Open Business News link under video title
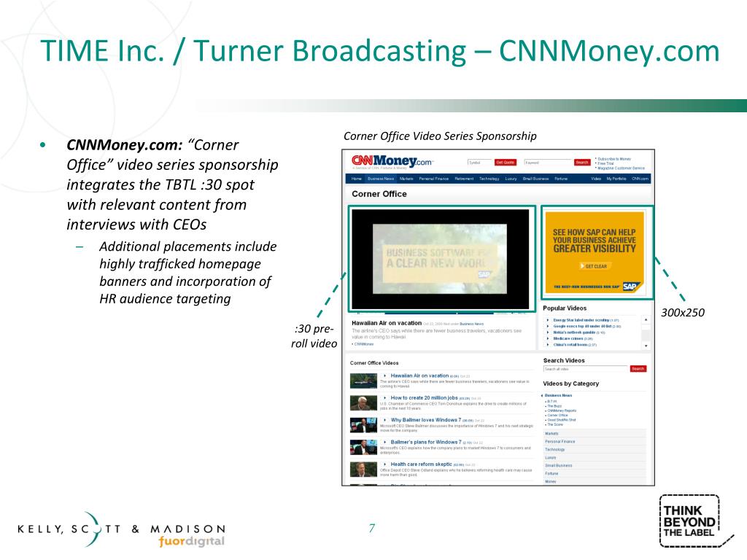The image size is (747, 560). pos(471,324)
